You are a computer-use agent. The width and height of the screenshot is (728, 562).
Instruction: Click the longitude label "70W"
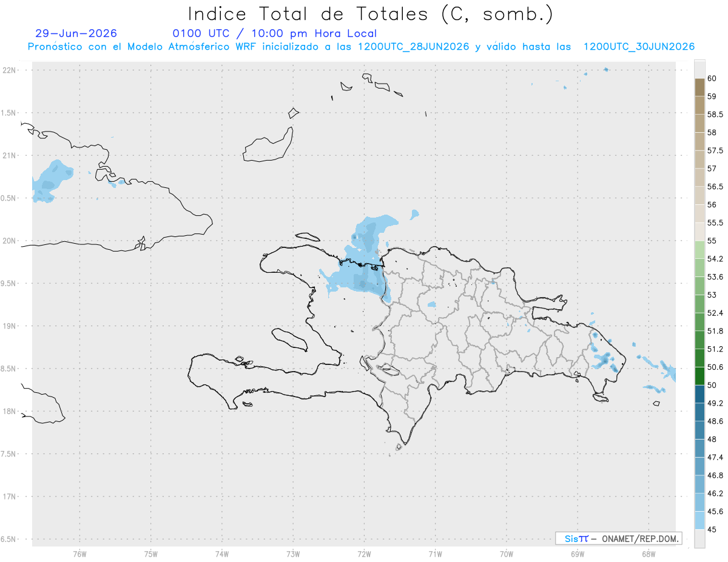[507, 554]
